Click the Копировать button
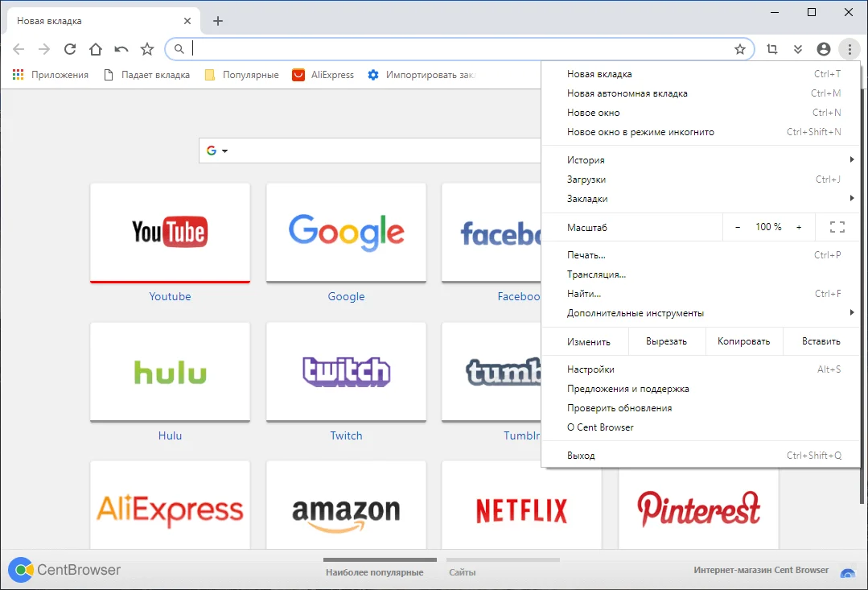Image resolution: width=868 pixels, height=590 pixels. 744,342
